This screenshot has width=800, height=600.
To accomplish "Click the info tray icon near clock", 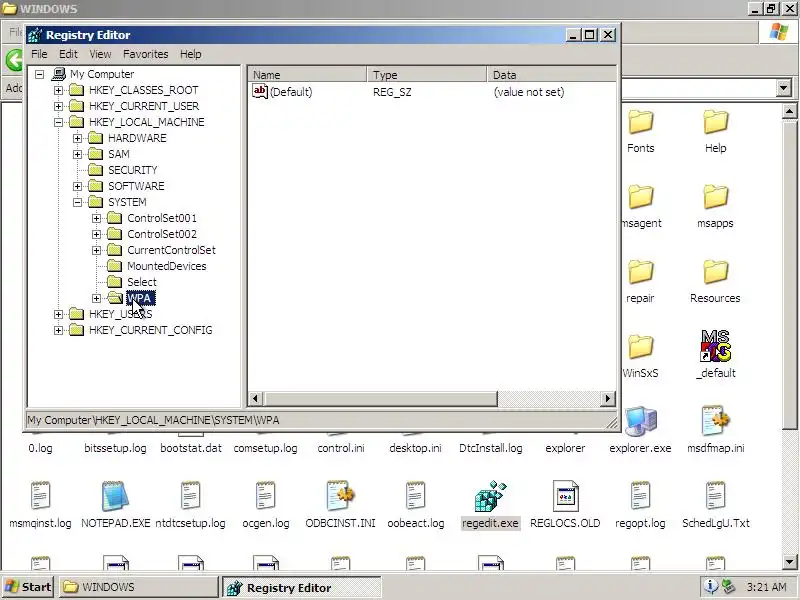I will [710, 587].
